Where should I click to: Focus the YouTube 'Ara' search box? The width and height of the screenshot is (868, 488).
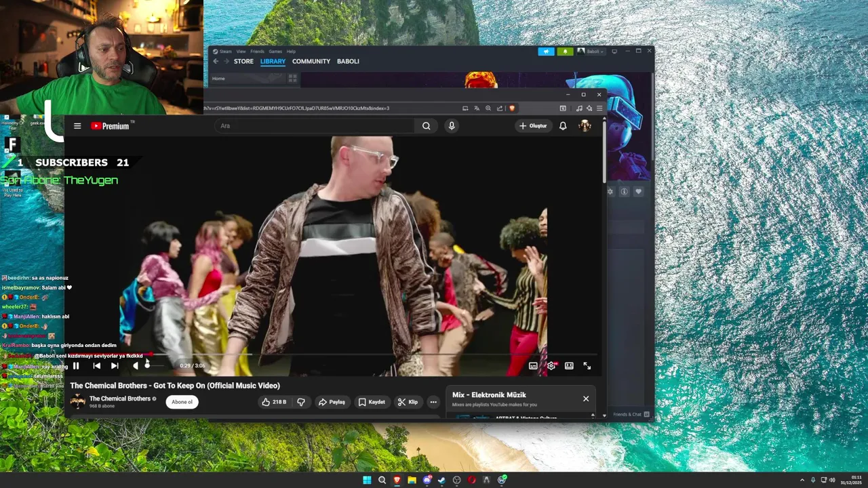tap(315, 126)
